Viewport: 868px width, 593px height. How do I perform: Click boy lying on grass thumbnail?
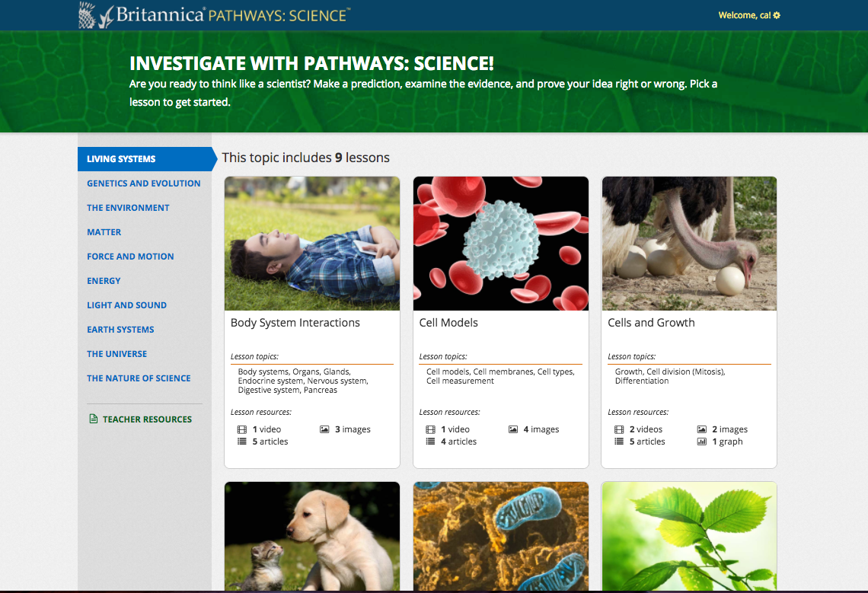312,244
